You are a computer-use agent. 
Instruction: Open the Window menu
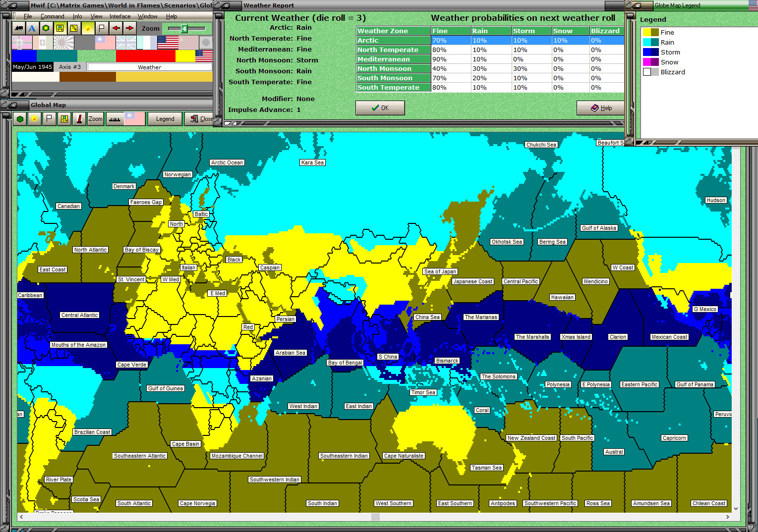click(x=147, y=16)
